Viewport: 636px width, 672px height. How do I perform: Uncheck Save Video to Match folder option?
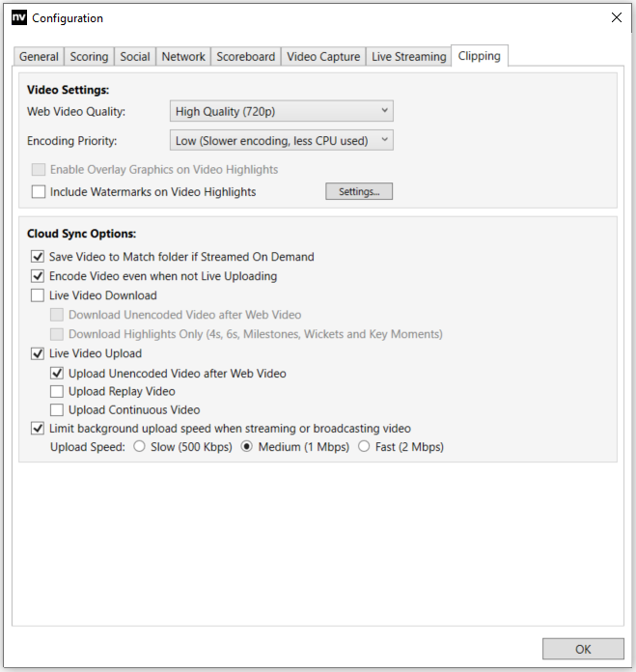[x=39, y=257]
